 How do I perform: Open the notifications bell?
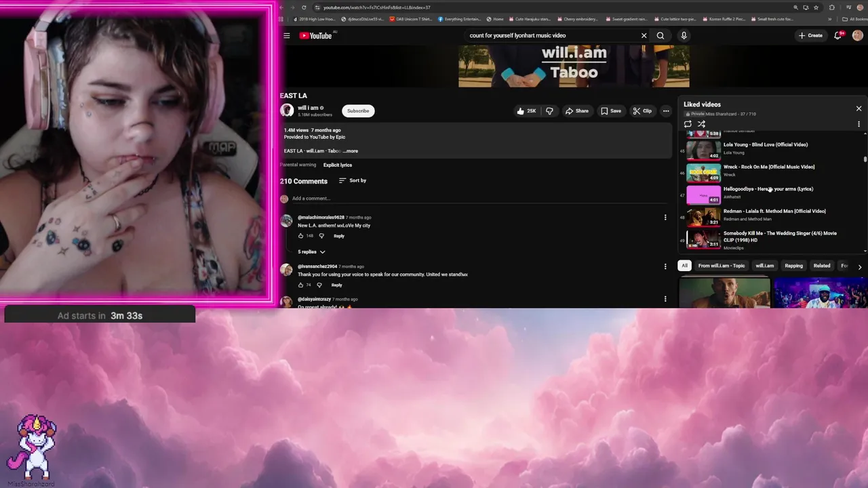tap(837, 35)
